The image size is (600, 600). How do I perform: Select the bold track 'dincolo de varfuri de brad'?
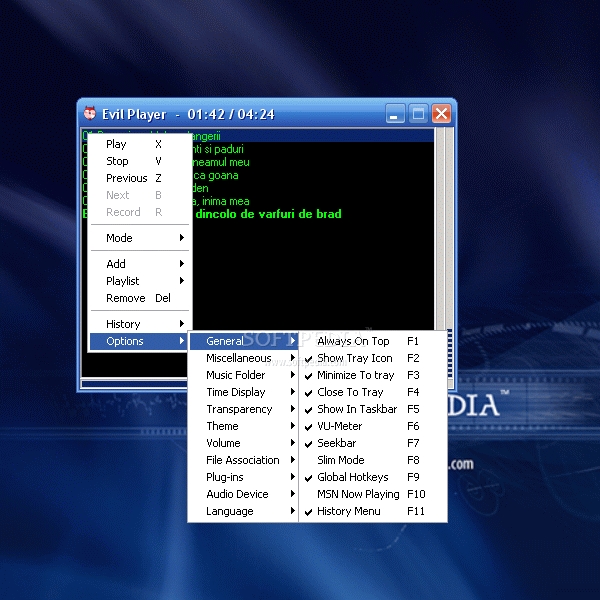pyautogui.click(x=268, y=214)
